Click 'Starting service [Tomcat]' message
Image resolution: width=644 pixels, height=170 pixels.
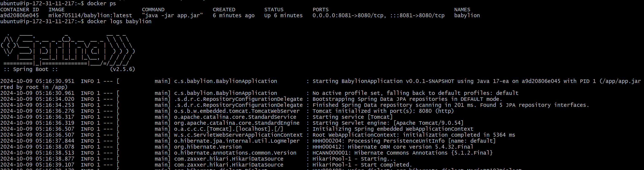353,117
